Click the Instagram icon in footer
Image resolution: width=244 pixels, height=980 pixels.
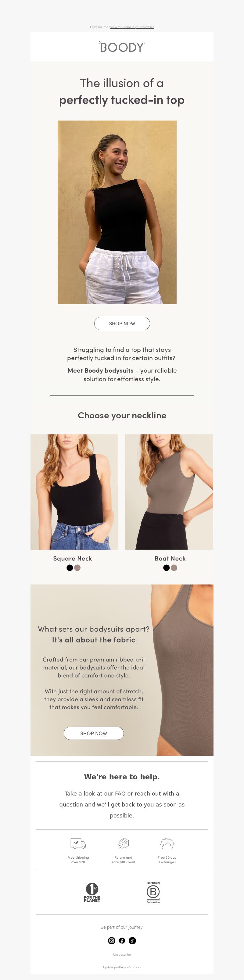coord(112,940)
